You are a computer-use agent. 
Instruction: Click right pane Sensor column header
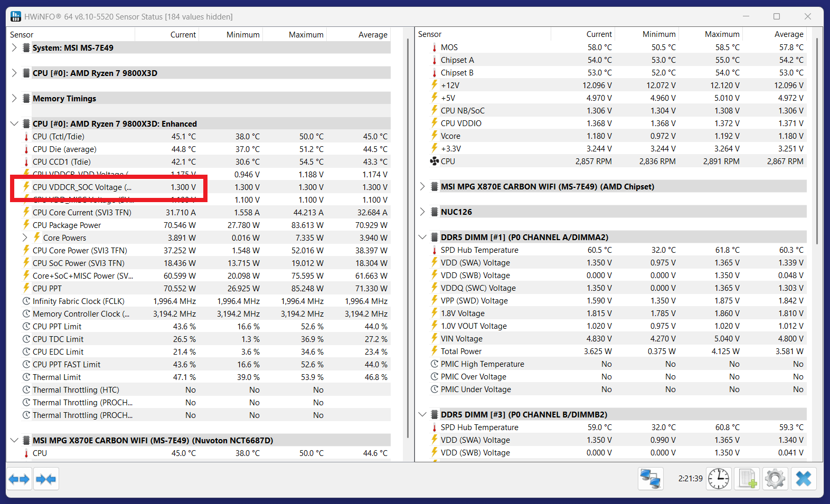[483, 34]
